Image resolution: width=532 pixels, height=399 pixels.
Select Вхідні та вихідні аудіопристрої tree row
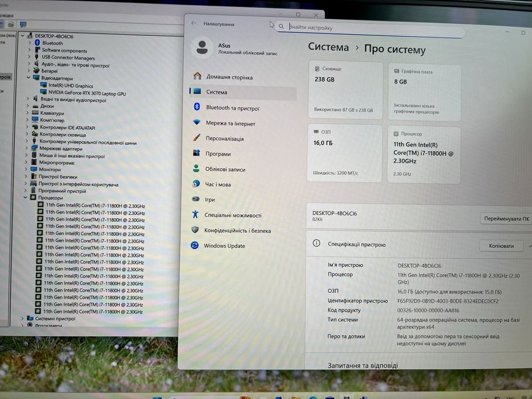[70, 99]
